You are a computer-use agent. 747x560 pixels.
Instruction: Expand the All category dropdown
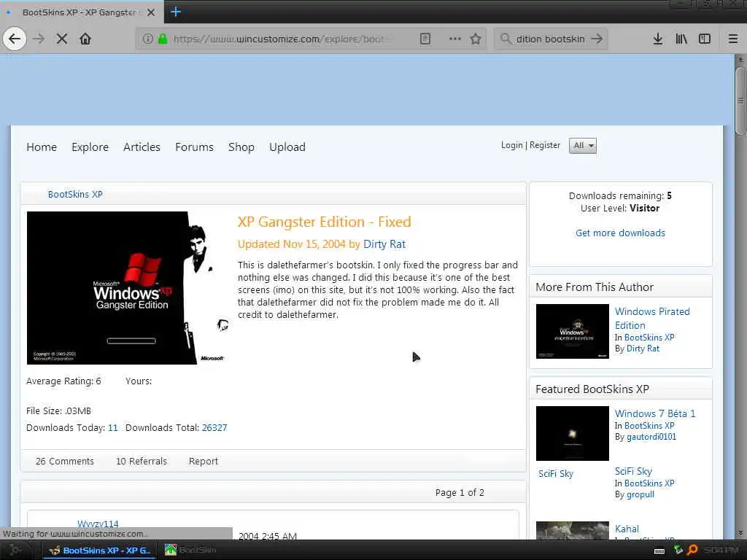[583, 146]
